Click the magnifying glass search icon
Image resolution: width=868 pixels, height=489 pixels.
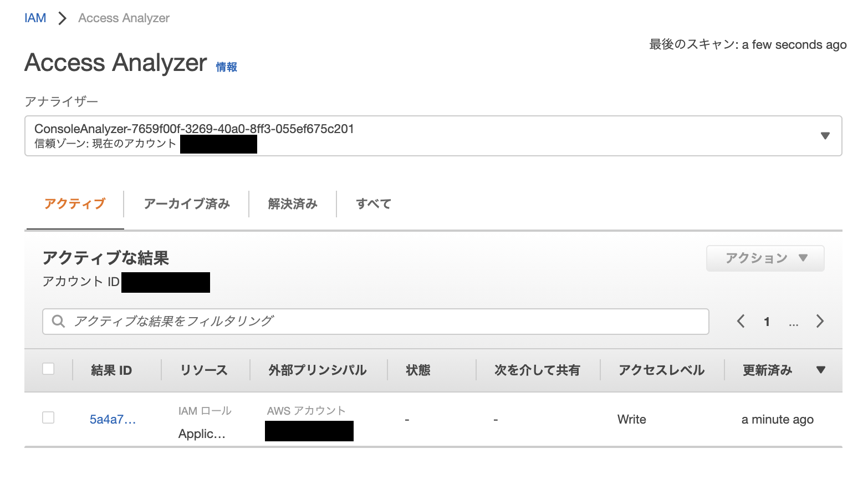point(58,322)
